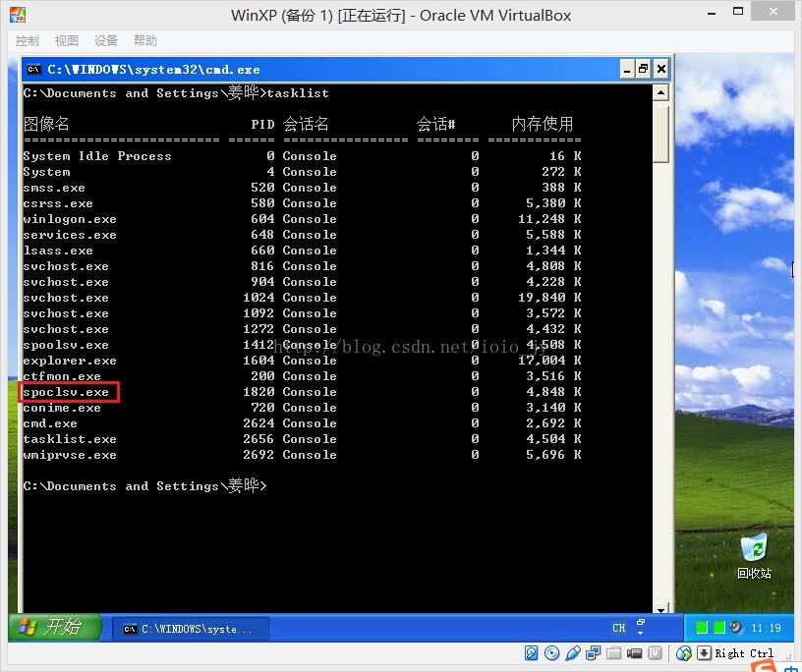Click the 内存使用 column header
The width and height of the screenshot is (802, 672).
tap(543, 124)
